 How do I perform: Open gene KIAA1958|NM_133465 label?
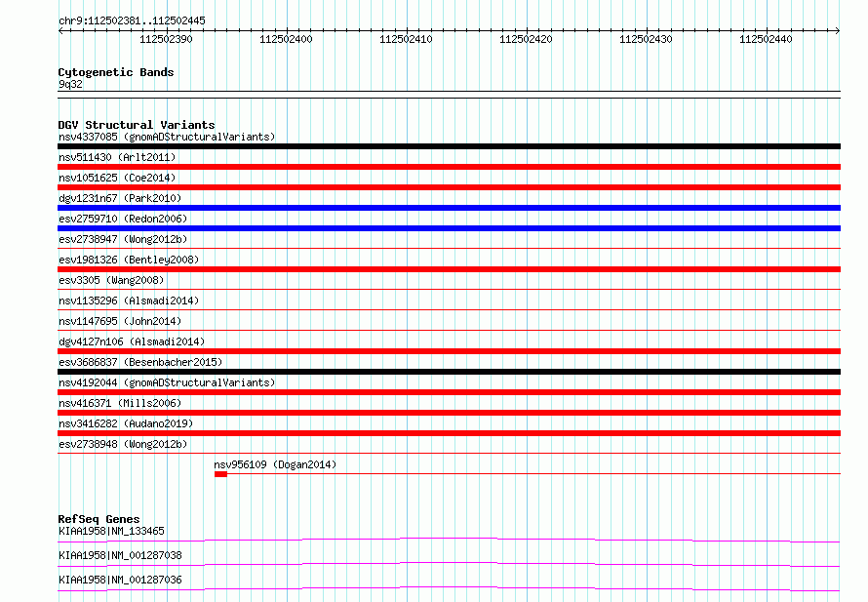[x=111, y=531]
